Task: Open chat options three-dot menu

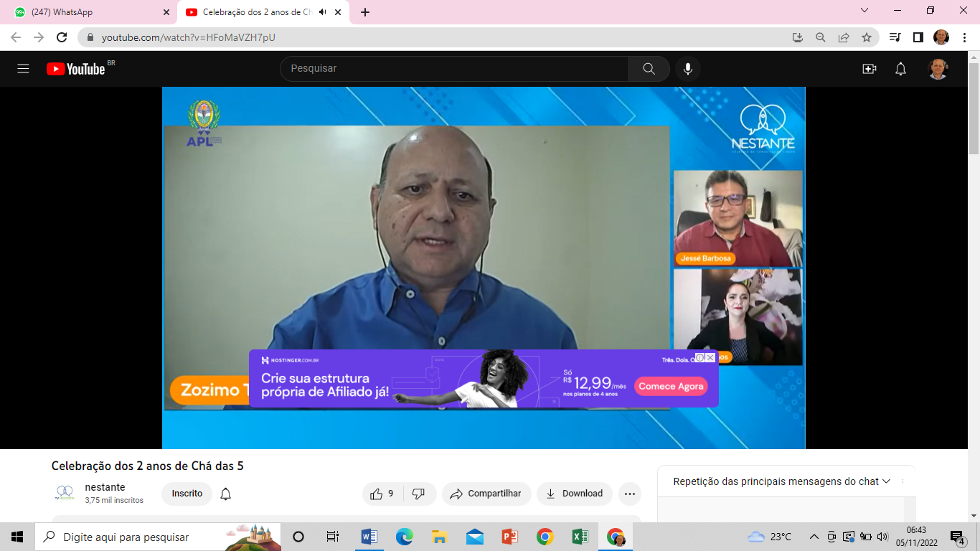Action: click(903, 481)
